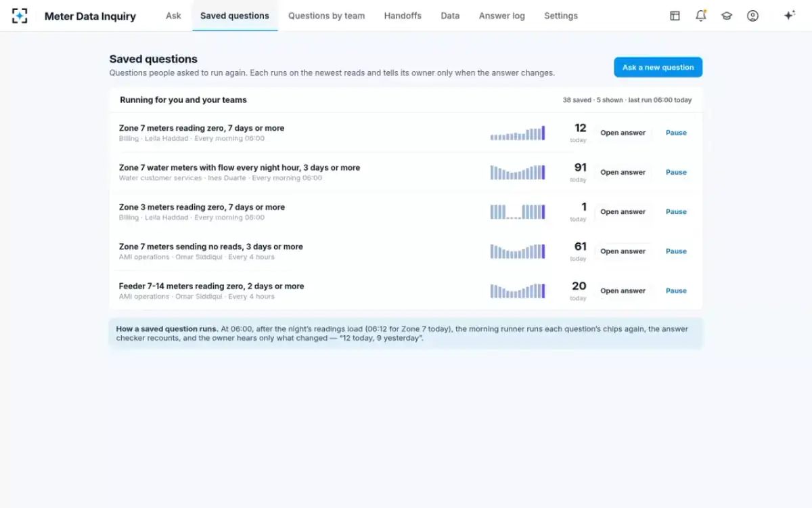Click title "Zone 7 meters sending no reads, 3 days or more"

(211, 247)
